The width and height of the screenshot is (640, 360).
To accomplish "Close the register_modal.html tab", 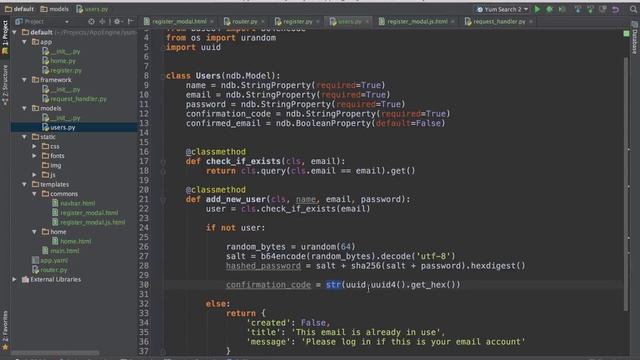I will tap(212, 22).
